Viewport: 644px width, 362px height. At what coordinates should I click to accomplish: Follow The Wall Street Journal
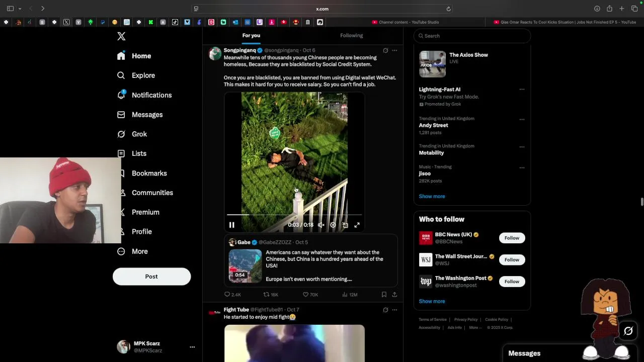tap(512, 259)
